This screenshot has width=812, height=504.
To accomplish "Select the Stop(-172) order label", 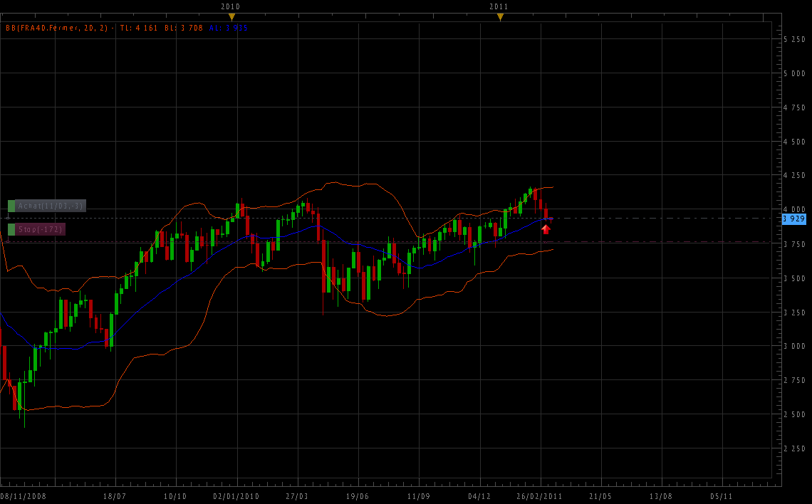I will pyautogui.click(x=41, y=229).
